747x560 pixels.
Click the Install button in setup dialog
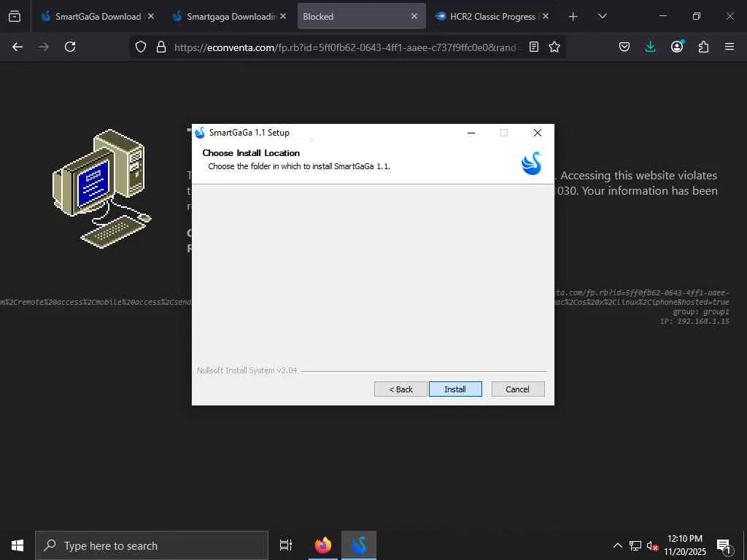pos(455,389)
